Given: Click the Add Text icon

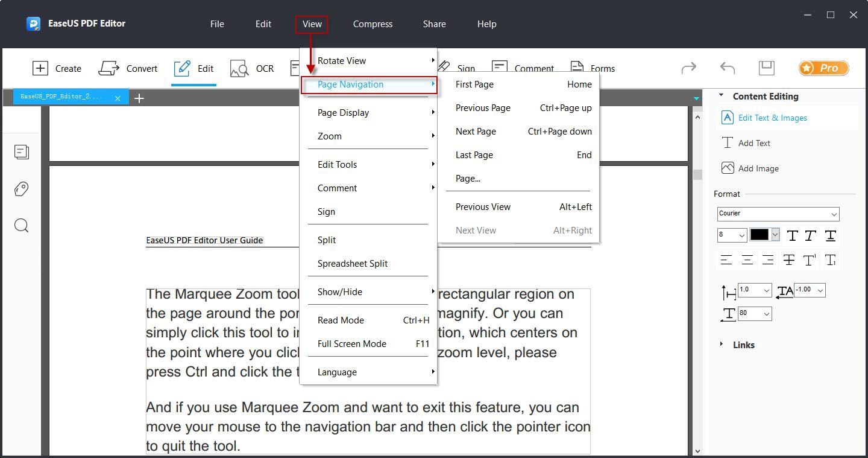Looking at the screenshot, I should [728, 143].
